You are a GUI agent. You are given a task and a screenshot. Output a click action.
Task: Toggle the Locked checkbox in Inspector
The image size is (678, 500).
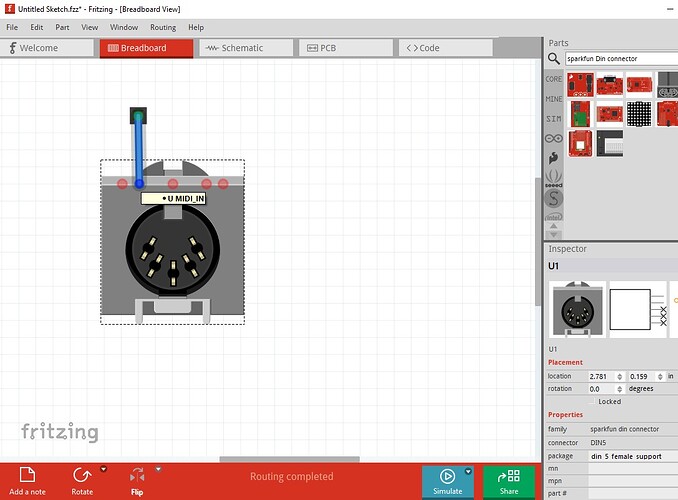pos(594,401)
